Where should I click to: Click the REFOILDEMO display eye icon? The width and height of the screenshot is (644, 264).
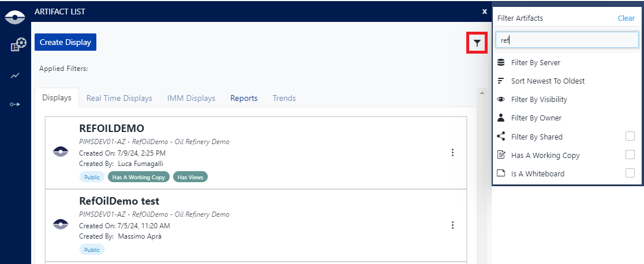(x=61, y=152)
